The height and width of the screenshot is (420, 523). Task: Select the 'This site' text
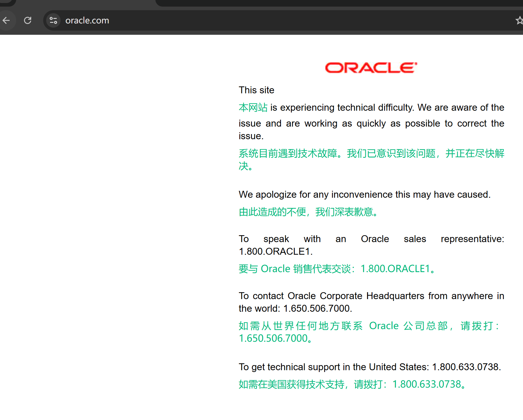click(x=256, y=90)
